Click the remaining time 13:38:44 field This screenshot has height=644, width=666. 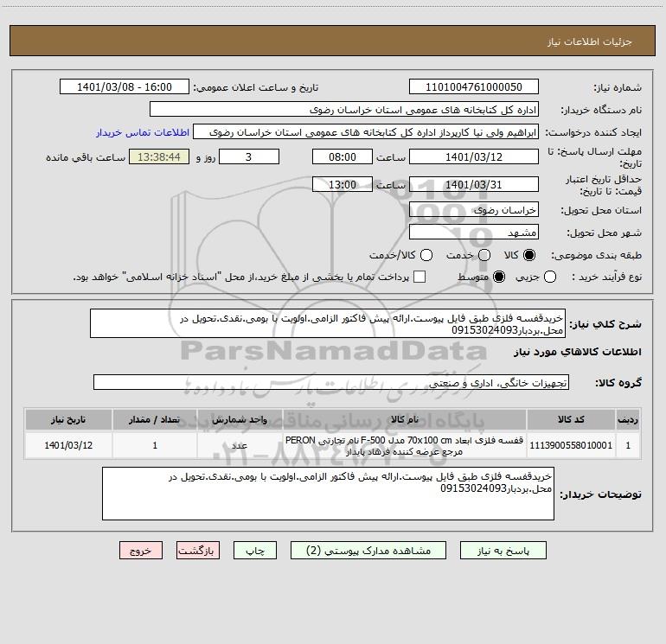(159, 156)
